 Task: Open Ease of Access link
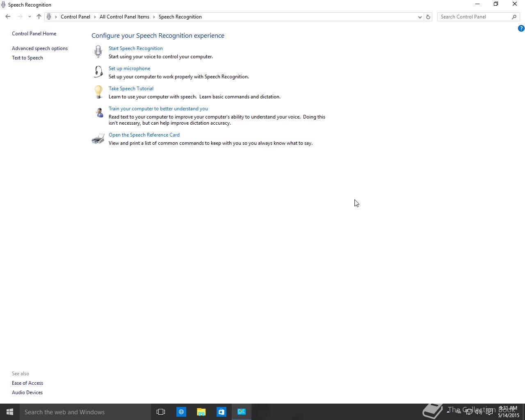click(x=27, y=383)
